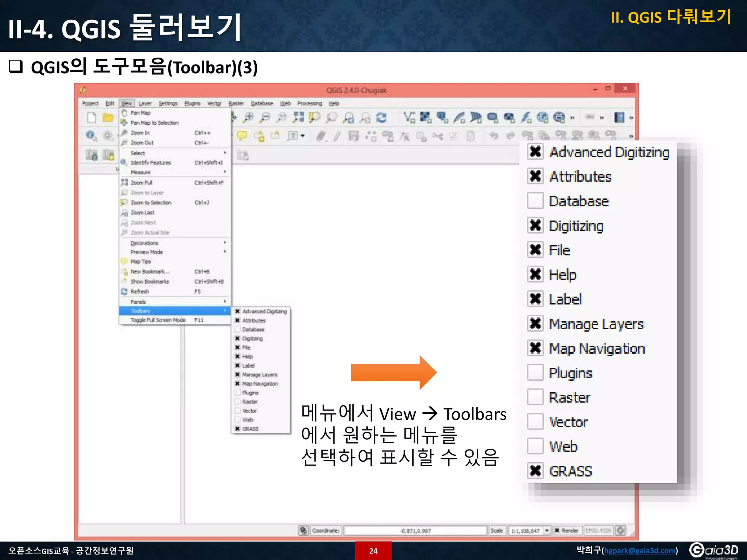This screenshot has height=560, width=747.
Task: Click the Add Vector Layer icon
Action: (409, 117)
